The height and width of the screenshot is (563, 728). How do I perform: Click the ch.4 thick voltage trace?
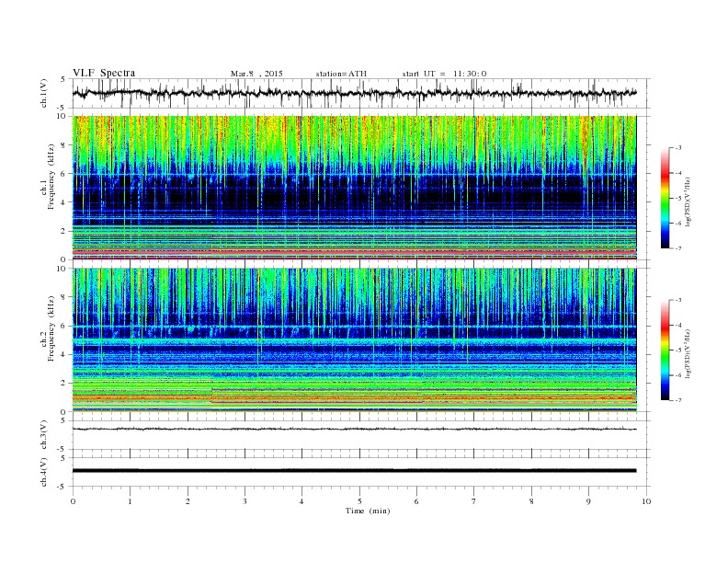(354, 471)
